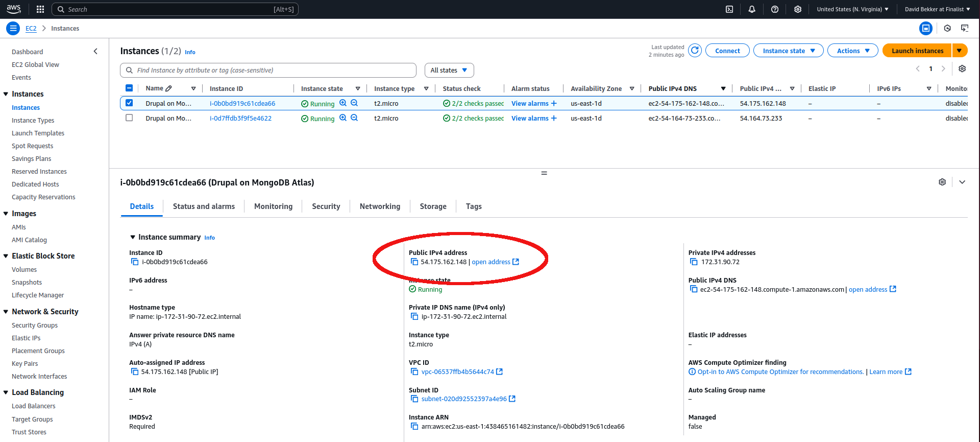
Task: Click the top AWS Search box
Action: pos(175,9)
